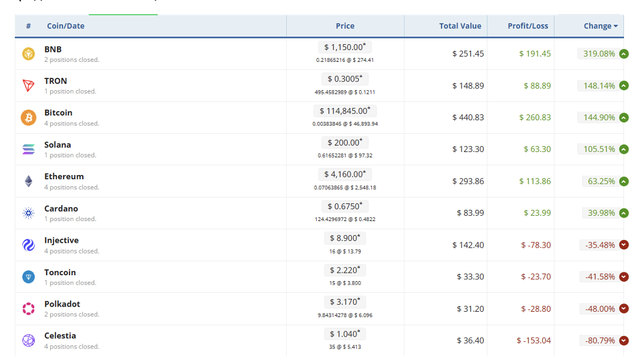Click the Toncoin logo icon

coord(28,277)
